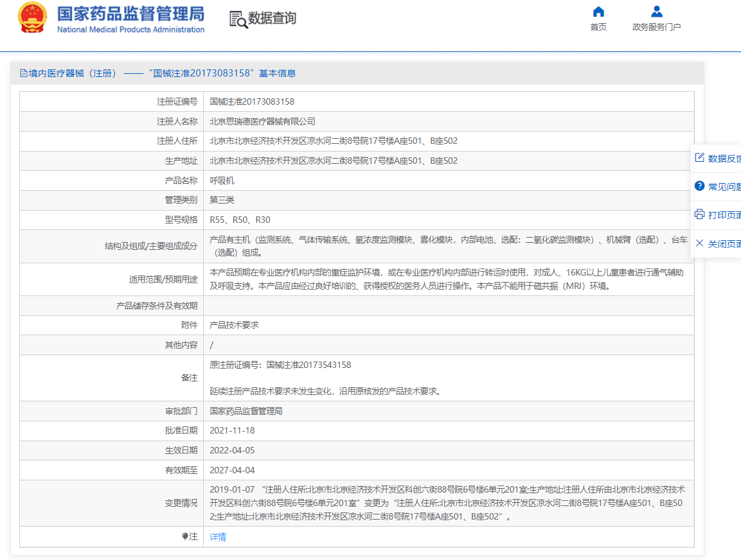Click 关闭页面 in side panel
The image size is (741, 560).
(x=724, y=244)
